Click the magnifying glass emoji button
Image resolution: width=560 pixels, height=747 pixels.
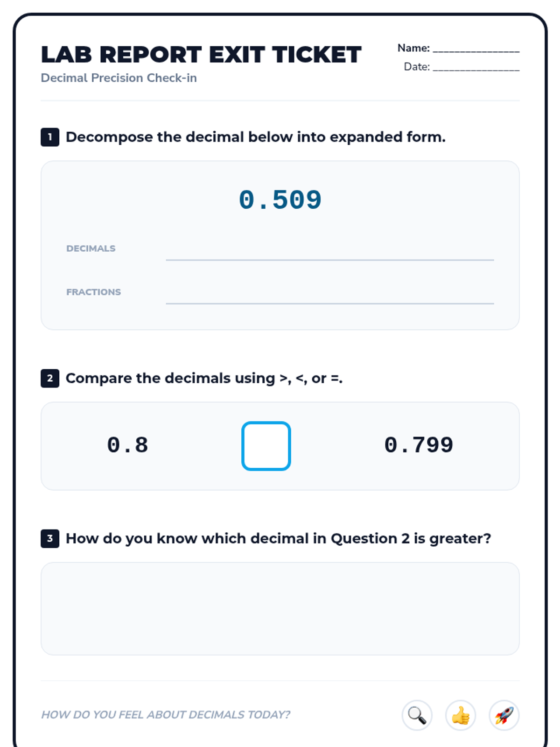pos(417,715)
